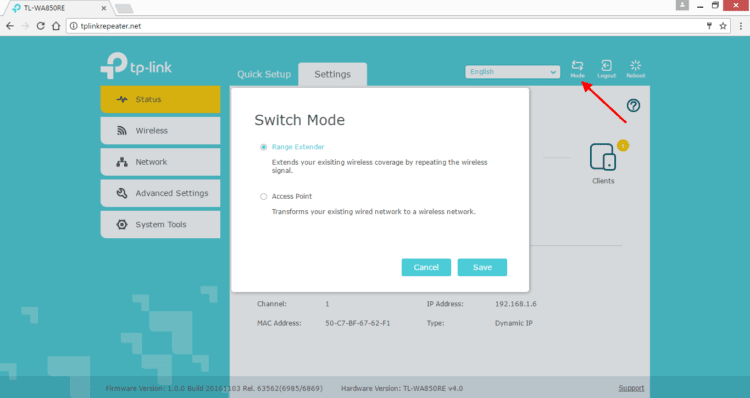The image size is (750, 398).
Task: Click the browser home icon
Action: [x=56, y=26]
